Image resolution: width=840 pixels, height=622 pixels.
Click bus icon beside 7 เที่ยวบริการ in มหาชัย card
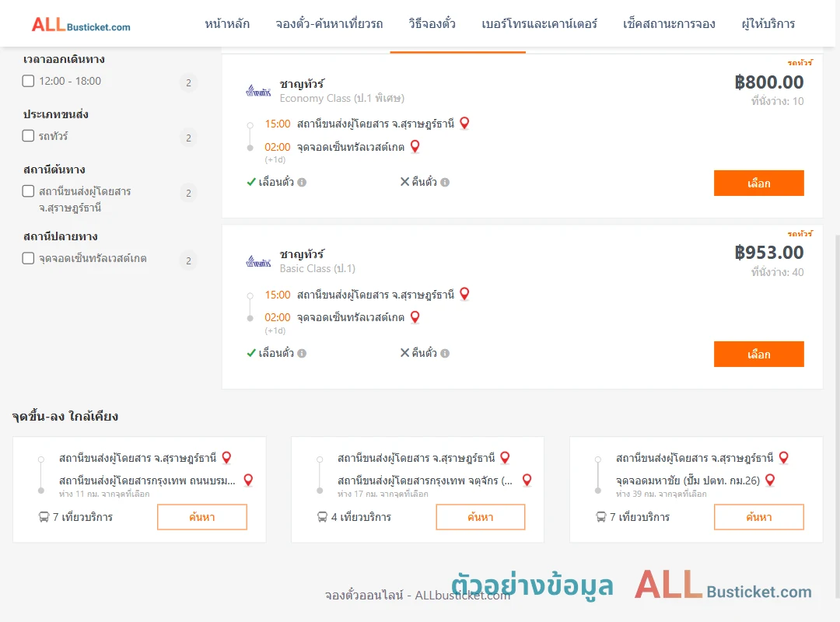(601, 517)
